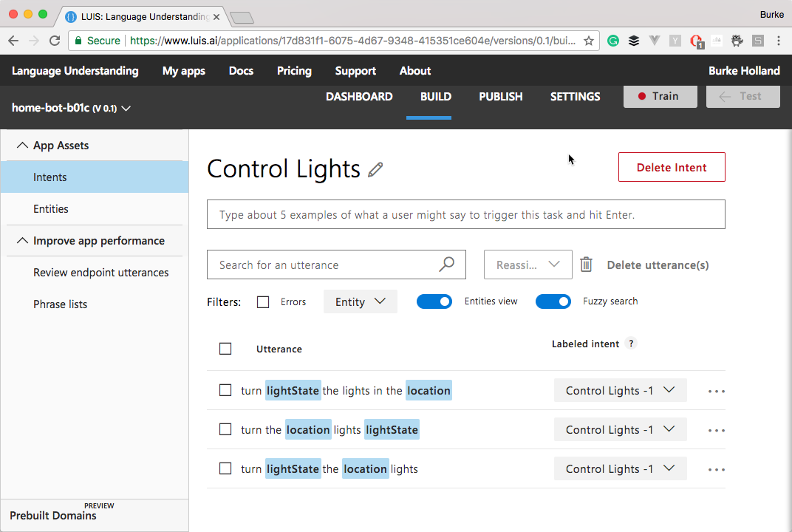792x532 pixels.
Task: Open the Entity filter dropdown
Action: click(x=360, y=301)
